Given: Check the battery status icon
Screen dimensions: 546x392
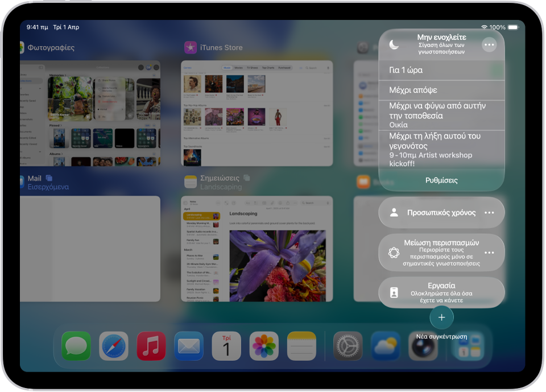Looking at the screenshot, I should (513, 27).
